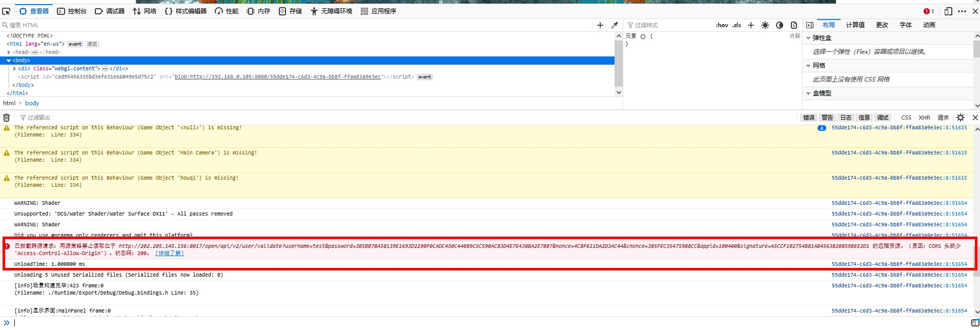Switch to the 查看器 inspector tab

point(34,11)
